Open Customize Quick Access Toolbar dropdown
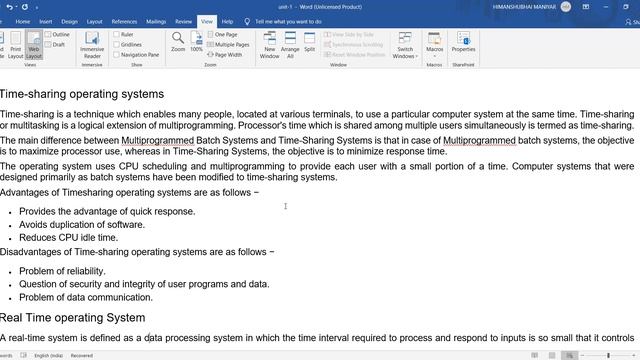Image resolution: width=640 pixels, height=360 pixels. tap(37, 7)
